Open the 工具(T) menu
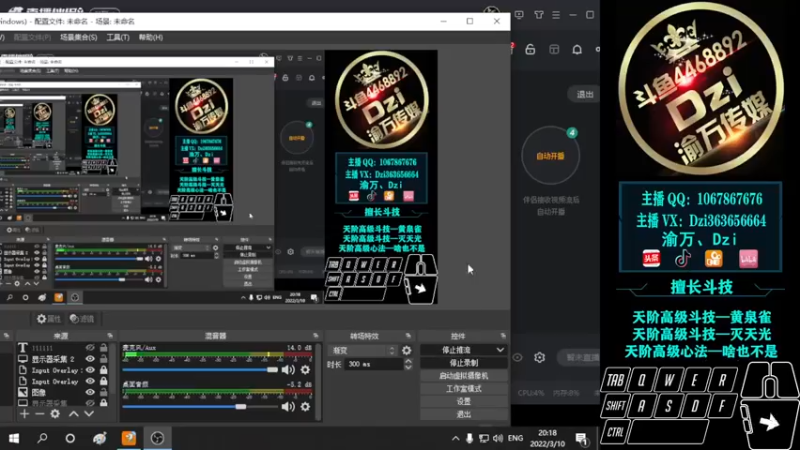Screen dimensions: 800x450 118,37
